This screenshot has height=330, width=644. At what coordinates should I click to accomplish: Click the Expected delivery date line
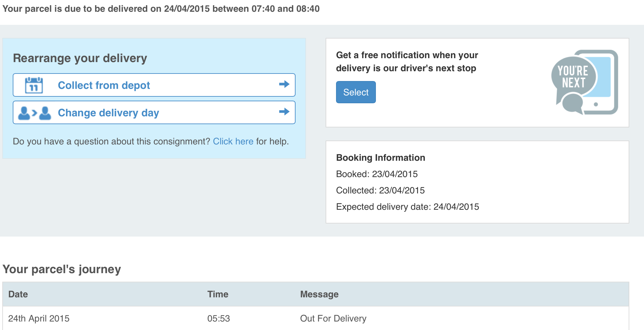408,207
